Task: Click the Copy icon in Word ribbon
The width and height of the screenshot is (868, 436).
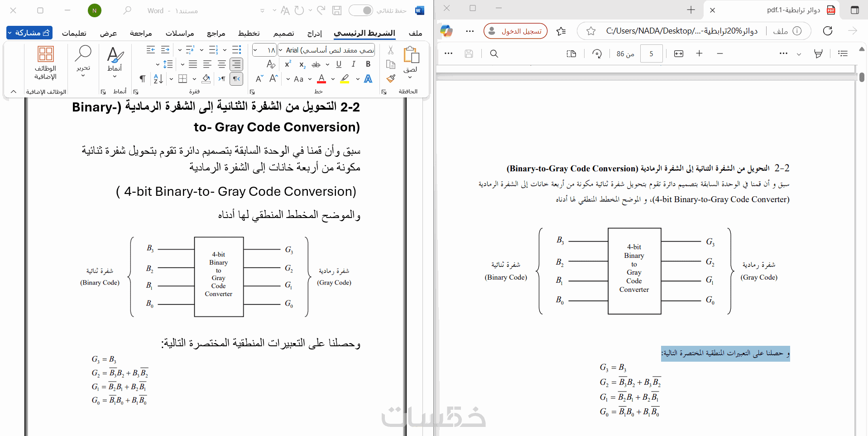Action: pyautogui.click(x=391, y=64)
